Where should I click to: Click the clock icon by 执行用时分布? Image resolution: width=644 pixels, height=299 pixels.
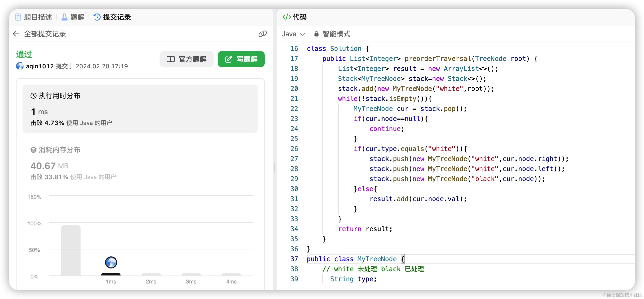tap(34, 96)
